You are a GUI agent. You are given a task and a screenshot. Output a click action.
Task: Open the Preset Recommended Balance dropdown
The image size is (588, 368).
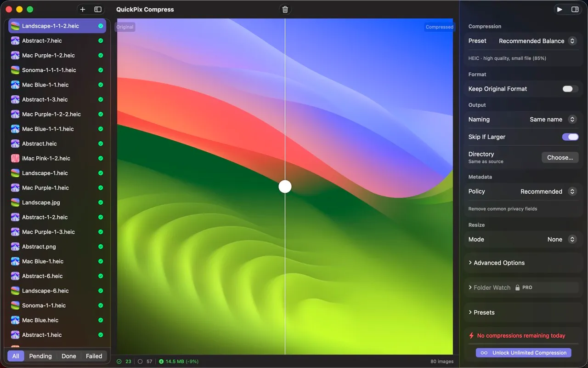coord(537,41)
